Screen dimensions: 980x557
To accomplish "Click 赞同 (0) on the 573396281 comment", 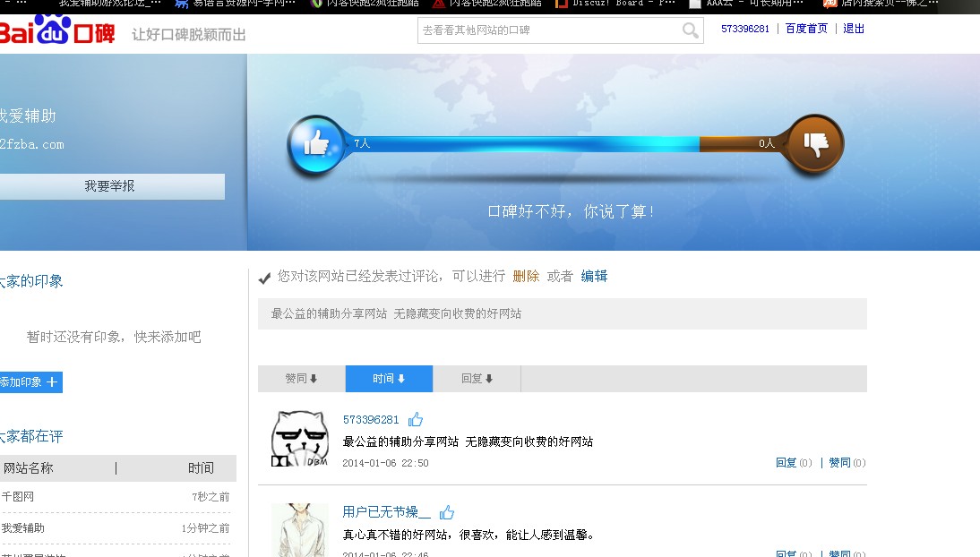I will (x=847, y=463).
